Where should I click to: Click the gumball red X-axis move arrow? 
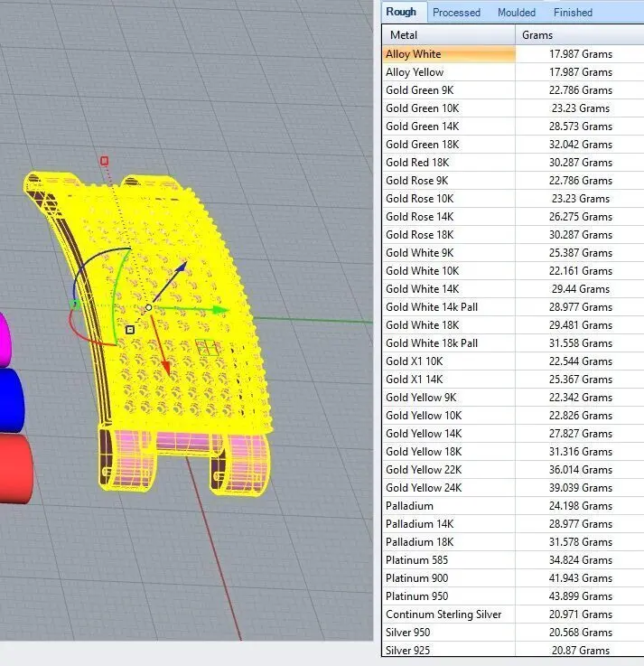(166, 368)
